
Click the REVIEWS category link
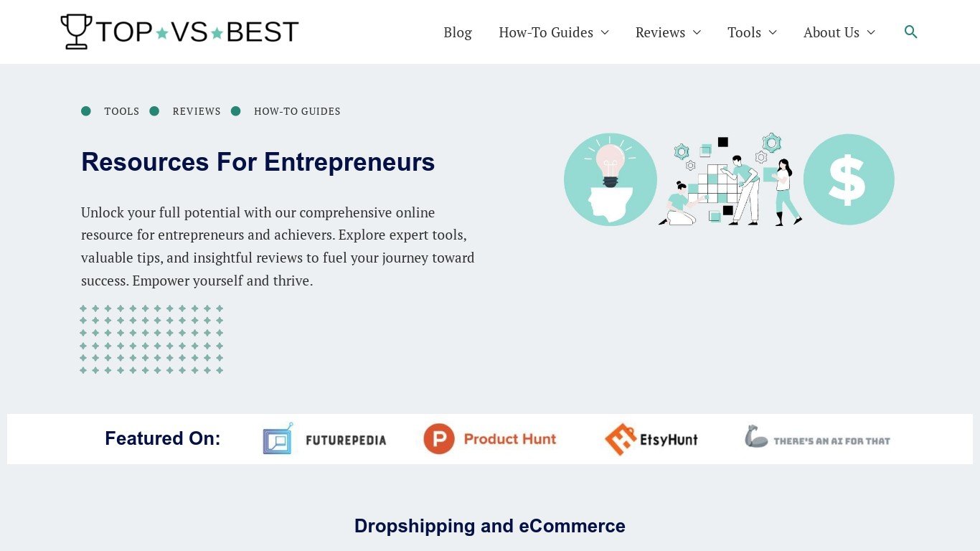[197, 111]
